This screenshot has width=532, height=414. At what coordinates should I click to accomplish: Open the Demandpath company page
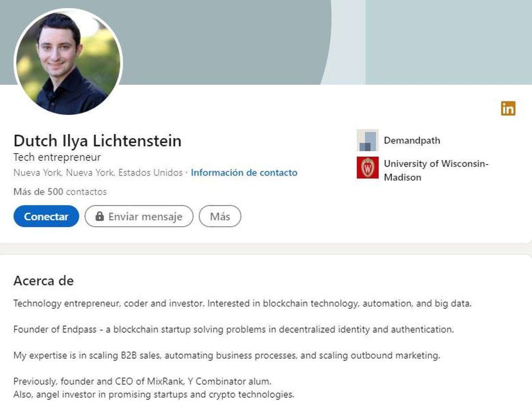tap(412, 141)
